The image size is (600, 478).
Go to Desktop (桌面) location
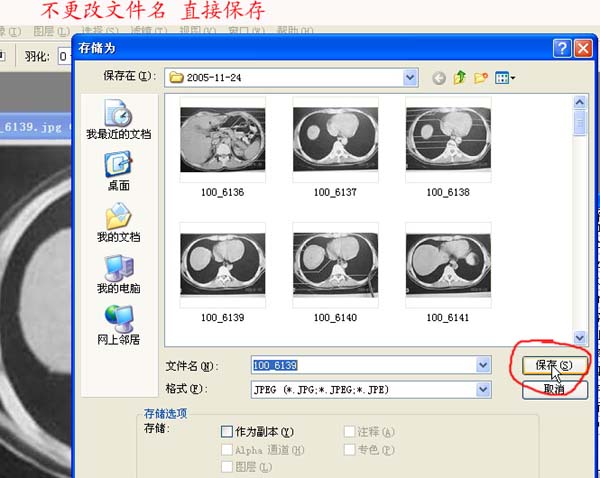pyautogui.click(x=119, y=171)
